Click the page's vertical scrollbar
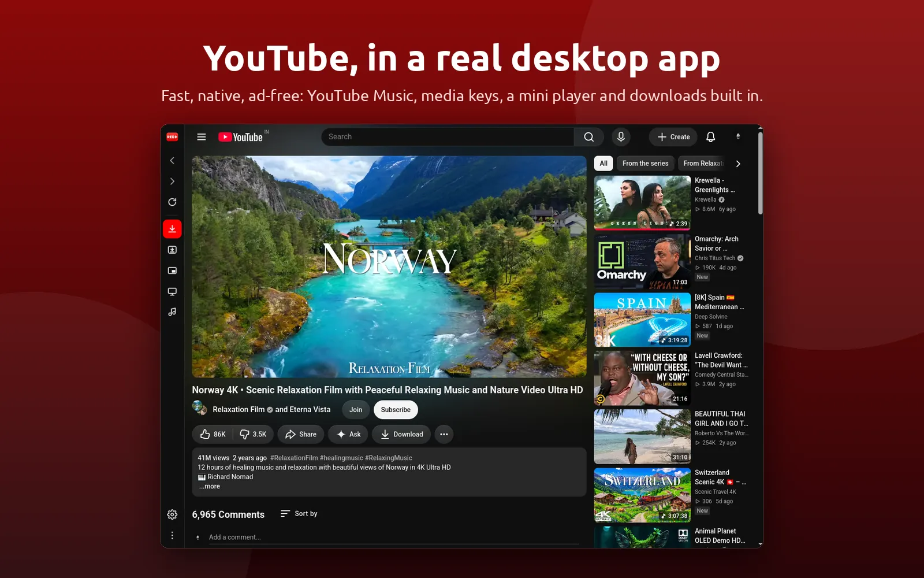The height and width of the screenshot is (578, 924). tap(760, 173)
